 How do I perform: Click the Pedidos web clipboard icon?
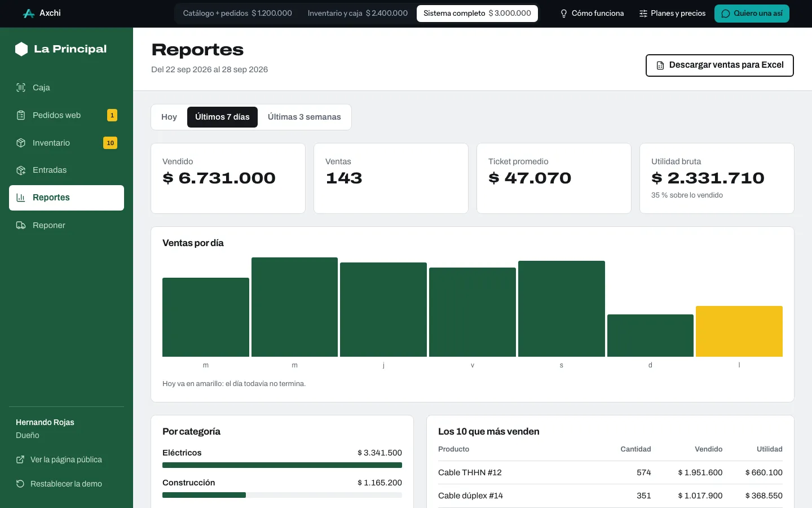coord(21,115)
